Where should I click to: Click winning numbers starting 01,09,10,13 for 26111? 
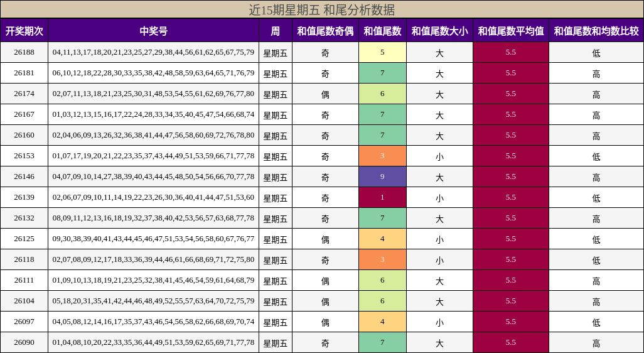[x=154, y=280]
